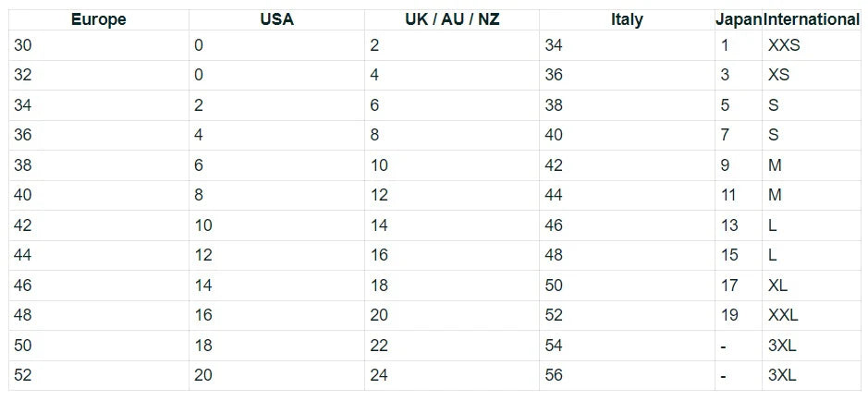Click the USA column header

(x=276, y=20)
